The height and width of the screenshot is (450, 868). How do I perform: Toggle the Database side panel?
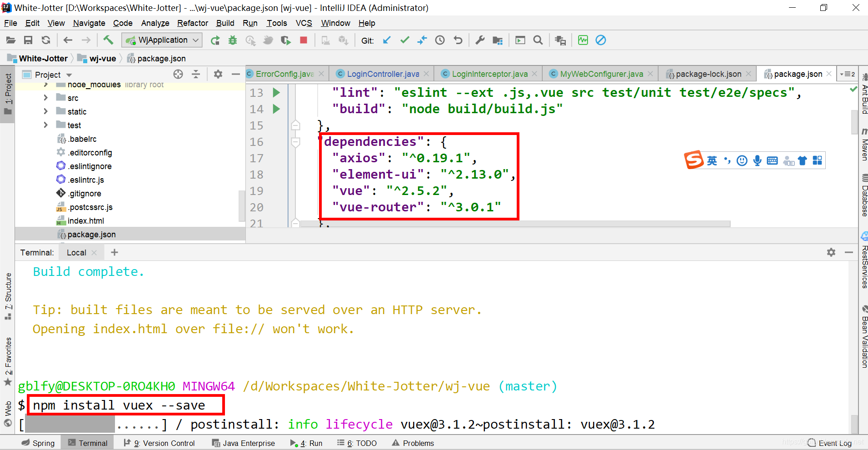(x=864, y=195)
